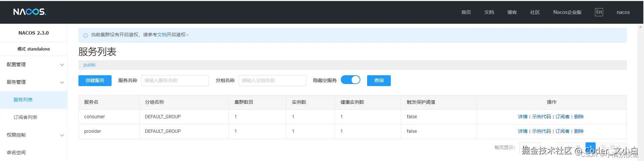
Task: Open the nacos user menu
Action: pos(623,12)
